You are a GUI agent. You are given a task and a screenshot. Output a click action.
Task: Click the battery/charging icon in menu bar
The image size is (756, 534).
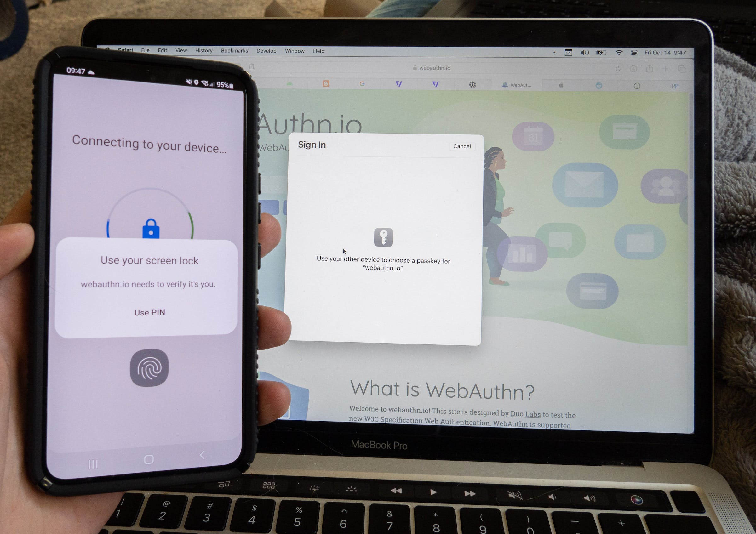tap(601, 52)
